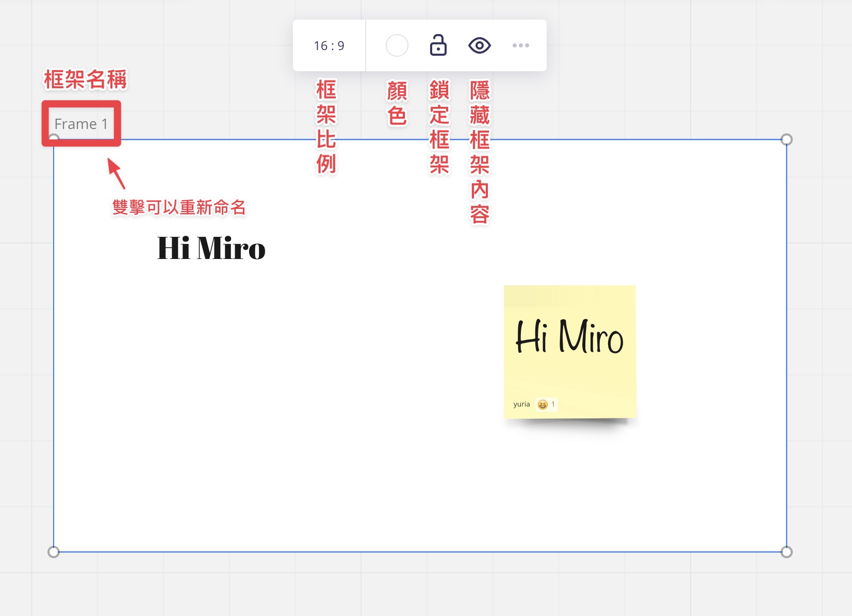The image size is (852, 616).
Task: Pick the white frame color circle
Action: pos(397,45)
